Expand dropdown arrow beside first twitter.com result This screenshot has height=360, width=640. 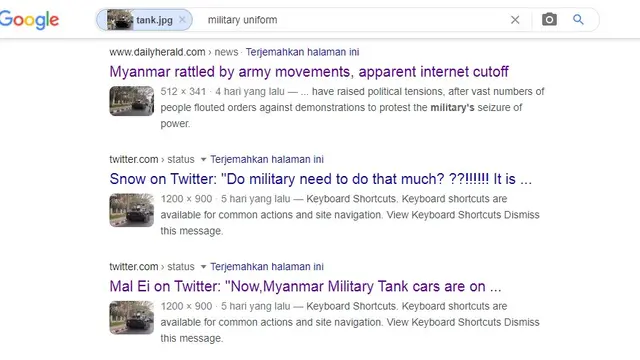pos(203,159)
